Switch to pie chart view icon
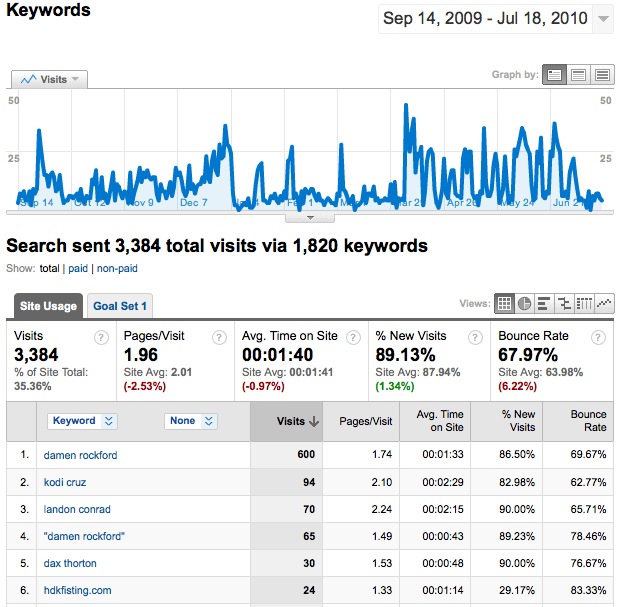Image resolution: width=618 pixels, height=607 pixels. coord(524,304)
